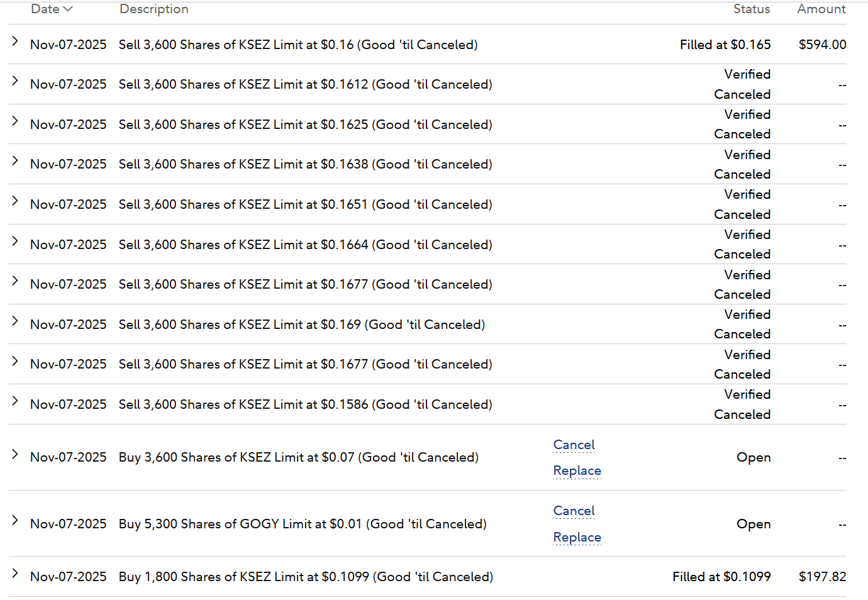The height and width of the screenshot is (600, 868).
Task: Expand the filled 1,800-share KSEZ buy order
Action: click(x=15, y=574)
